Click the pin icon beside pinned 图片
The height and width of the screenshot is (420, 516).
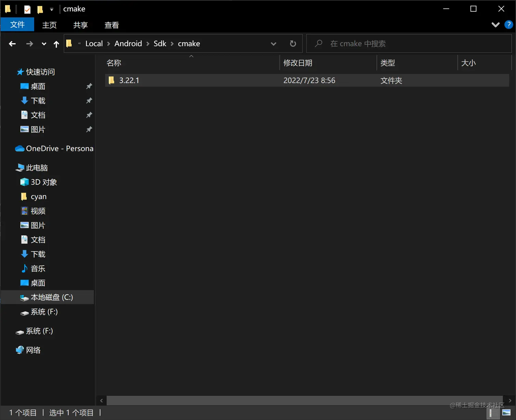tap(89, 129)
